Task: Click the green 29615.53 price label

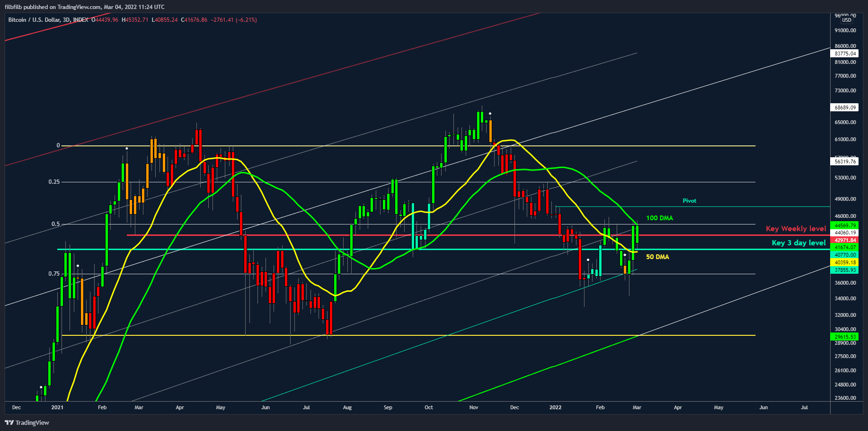Action: [x=845, y=337]
